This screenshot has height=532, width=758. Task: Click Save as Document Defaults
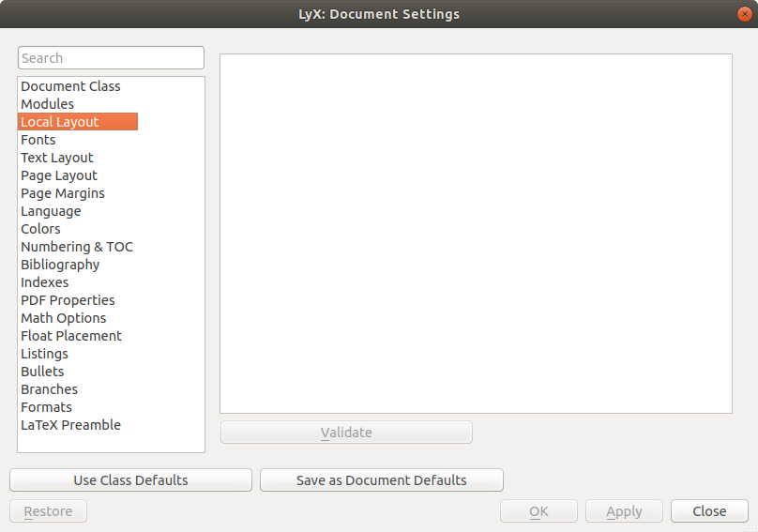pos(381,480)
